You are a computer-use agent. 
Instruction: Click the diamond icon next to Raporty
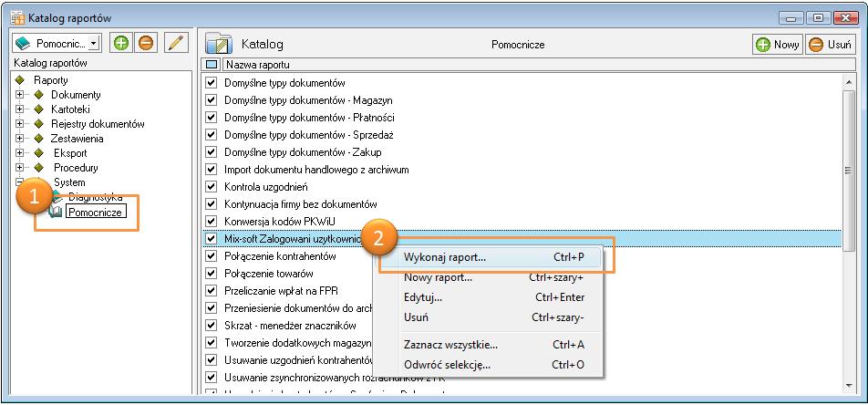click(x=19, y=80)
